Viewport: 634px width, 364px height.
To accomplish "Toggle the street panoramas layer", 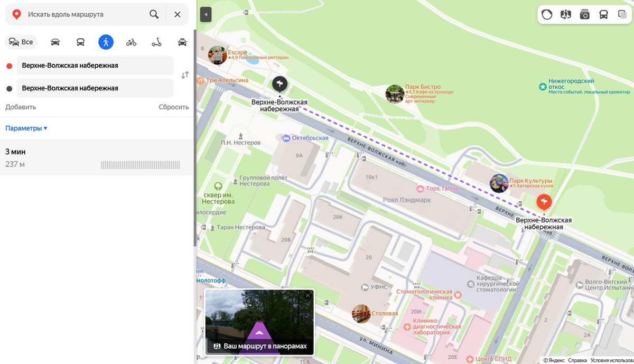I will pyautogui.click(x=566, y=15).
